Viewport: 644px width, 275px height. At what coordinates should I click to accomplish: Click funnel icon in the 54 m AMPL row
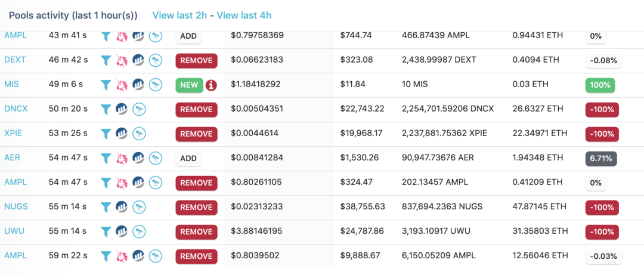(x=106, y=183)
